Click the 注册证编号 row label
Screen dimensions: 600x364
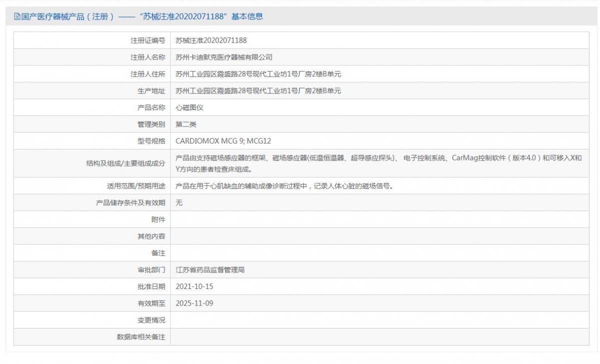coord(147,40)
